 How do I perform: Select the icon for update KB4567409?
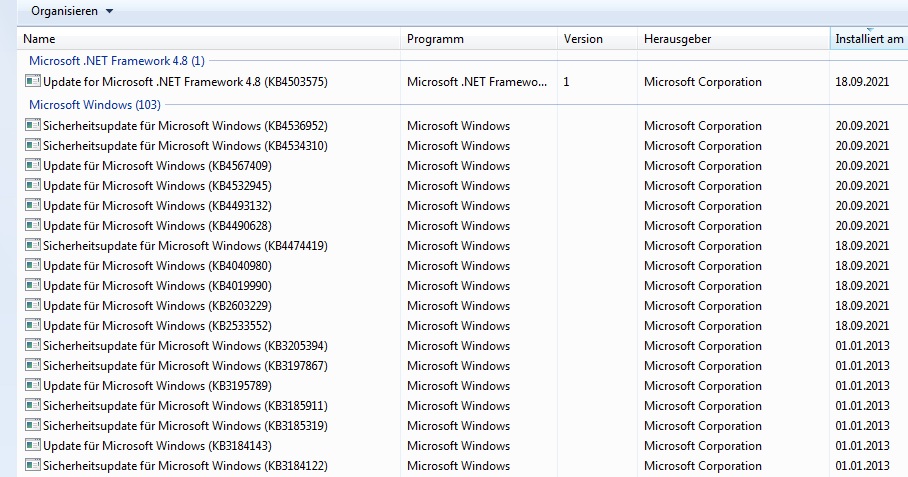click(32, 166)
